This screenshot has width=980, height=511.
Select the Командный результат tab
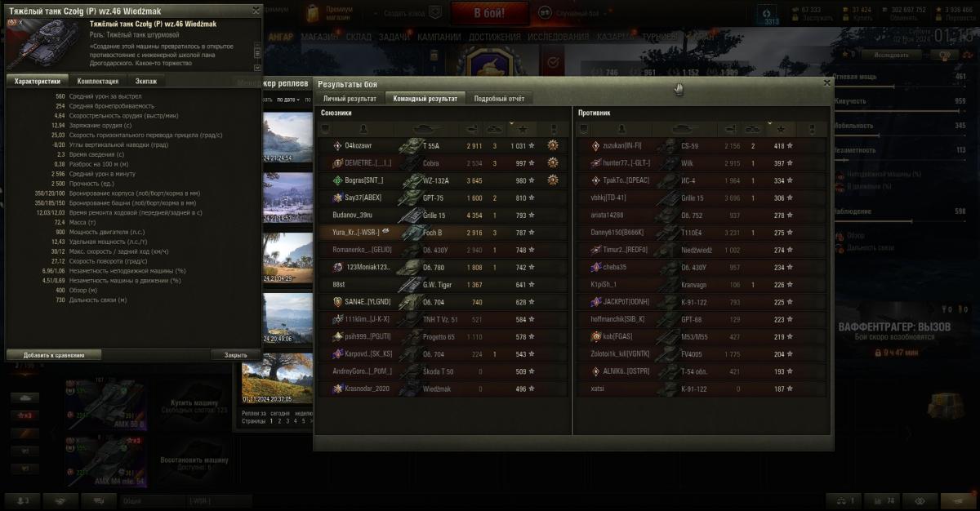coord(425,98)
